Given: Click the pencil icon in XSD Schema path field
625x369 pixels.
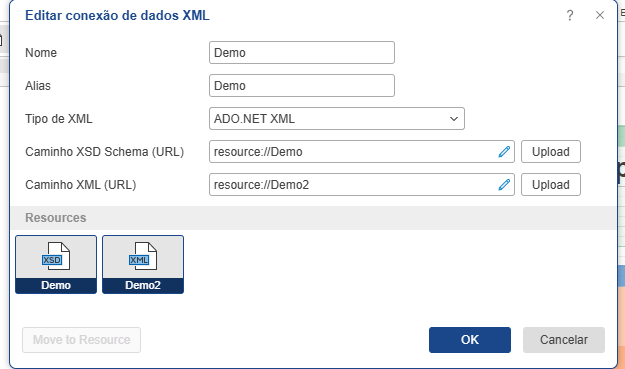Looking at the screenshot, I should click(x=504, y=152).
